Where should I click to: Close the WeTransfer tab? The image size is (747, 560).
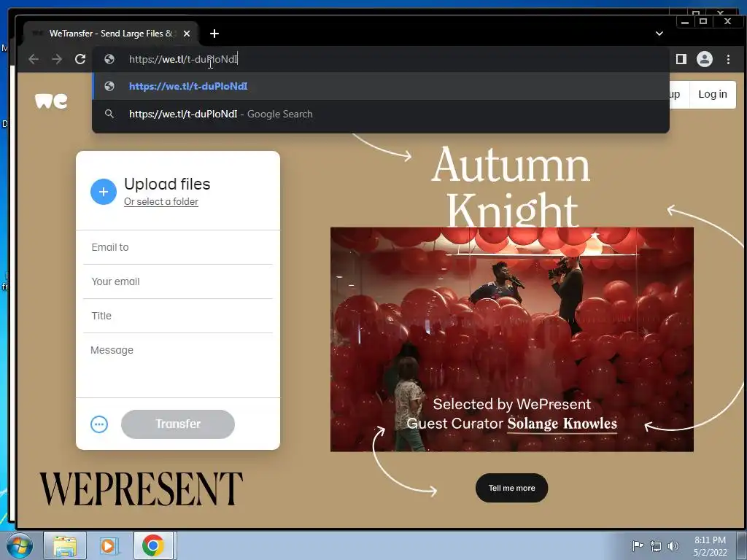(187, 34)
